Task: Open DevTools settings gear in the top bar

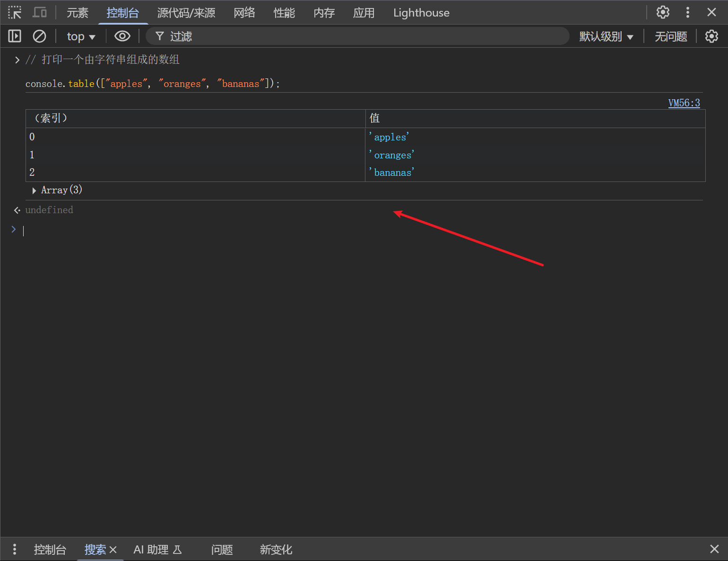Action: click(x=663, y=12)
